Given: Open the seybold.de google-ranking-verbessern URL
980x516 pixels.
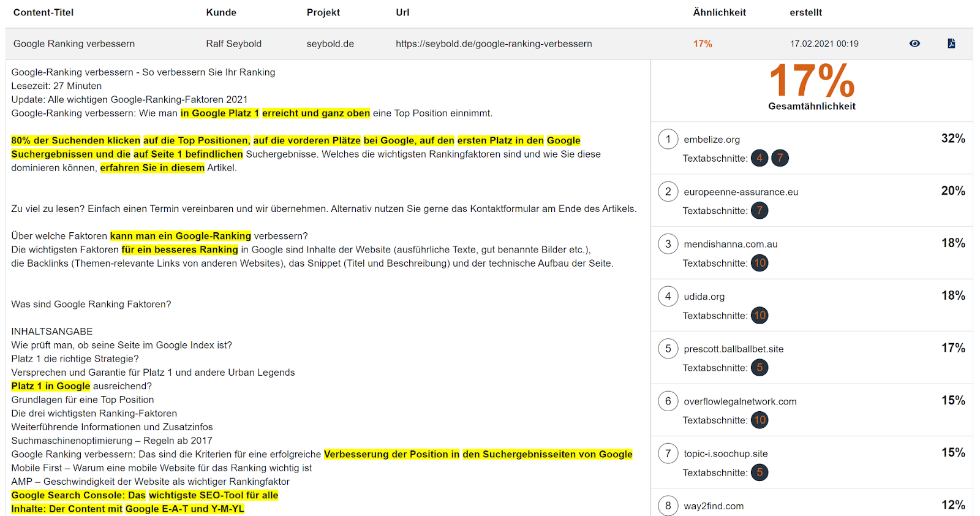Looking at the screenshot, I should (494, 44).
